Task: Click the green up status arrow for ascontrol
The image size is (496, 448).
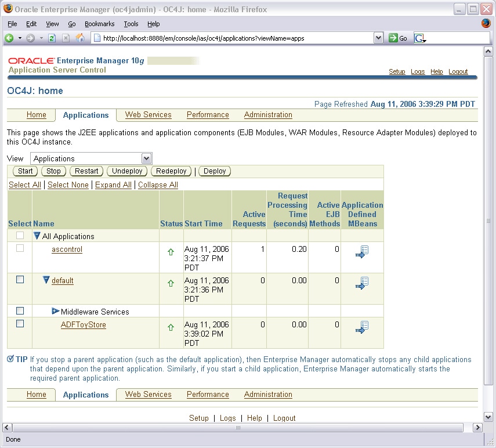Action: tap(171, 252)
